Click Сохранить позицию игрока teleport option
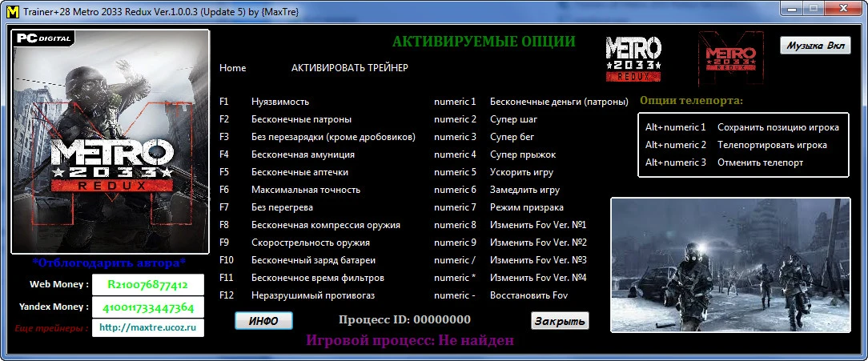This screenshot has width=868, height=361. pos(778,127)
